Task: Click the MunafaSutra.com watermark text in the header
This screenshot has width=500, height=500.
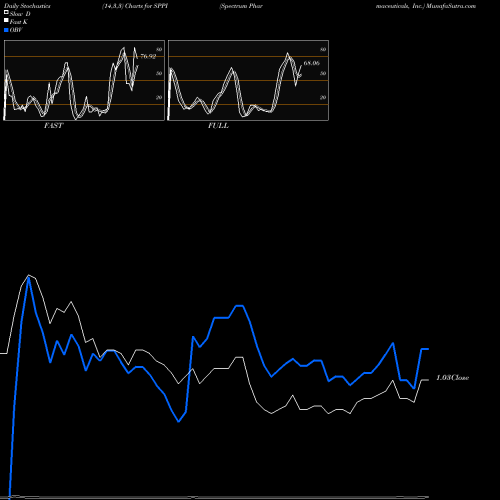Action: pyautogui.click(x=451, y=6)
